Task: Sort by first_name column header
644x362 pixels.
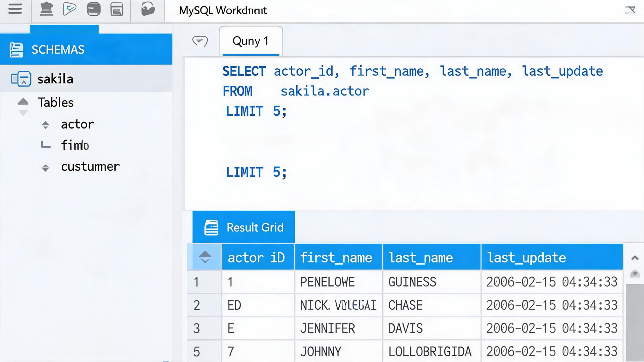Action: pyautogui.click(x=339, y=257)
